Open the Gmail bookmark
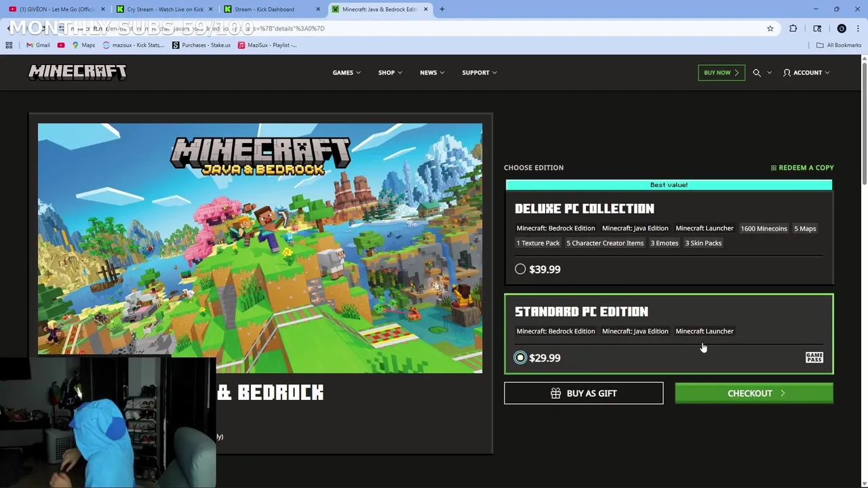868x488 pixels. click(x=38, y=45)
